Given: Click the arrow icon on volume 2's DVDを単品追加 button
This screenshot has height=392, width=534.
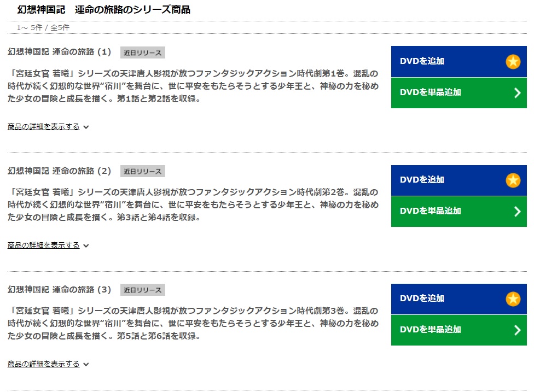Looking at the screenshot, I should [518, 212].
